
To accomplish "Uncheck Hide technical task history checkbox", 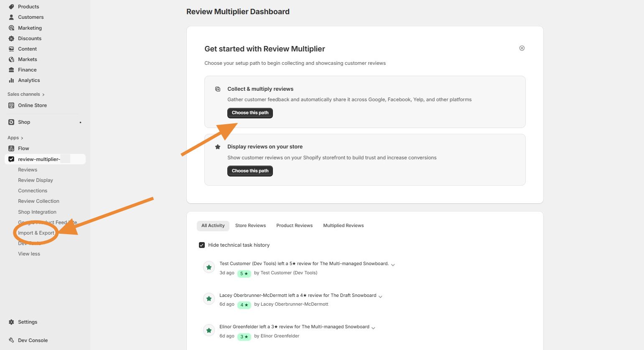I will point(202,245).
